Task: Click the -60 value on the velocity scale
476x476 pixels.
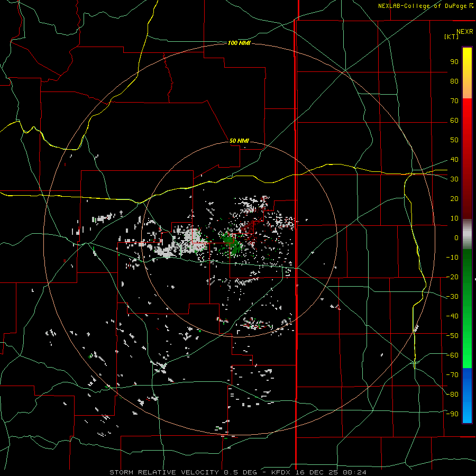Action: [452, 355]
